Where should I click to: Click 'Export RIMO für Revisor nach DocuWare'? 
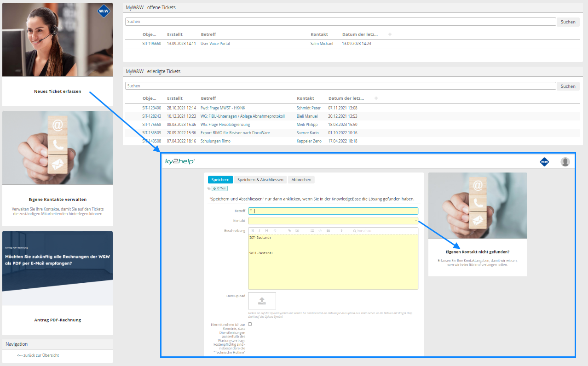click(x=235, y=133)
